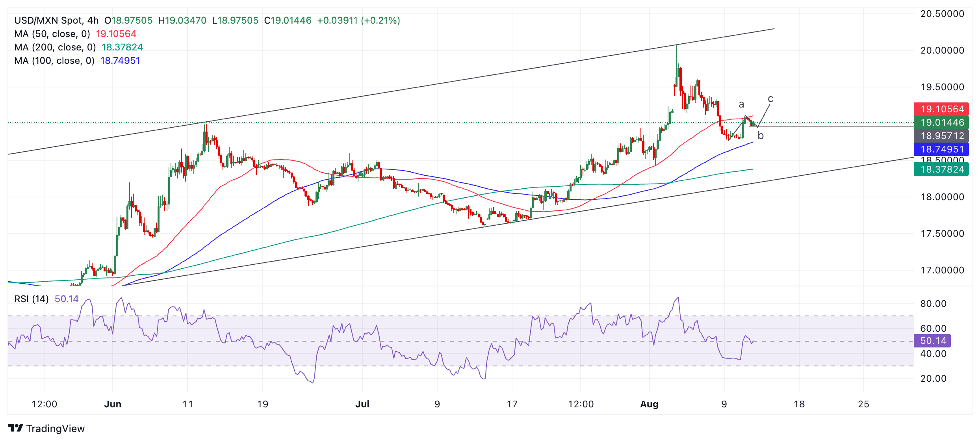Click the MA (100, close, 0) legend
Image resolution: width=980 pixels, height=442 pixels.
(54, 61)
